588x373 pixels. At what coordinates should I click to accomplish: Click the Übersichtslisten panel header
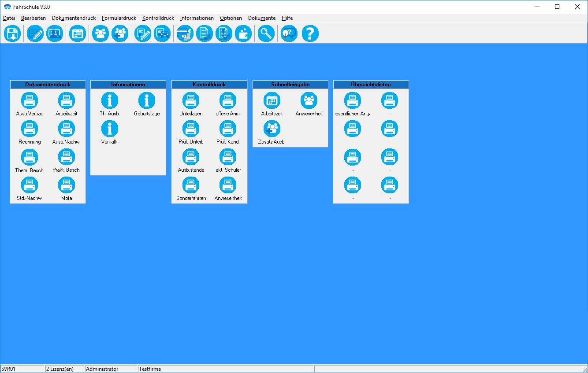tap(371, 85)
